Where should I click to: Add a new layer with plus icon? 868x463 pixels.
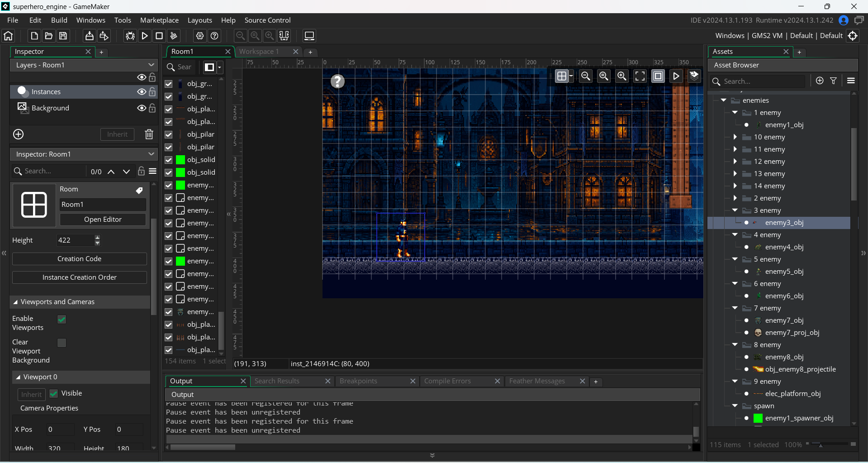[x=19, y=134]
